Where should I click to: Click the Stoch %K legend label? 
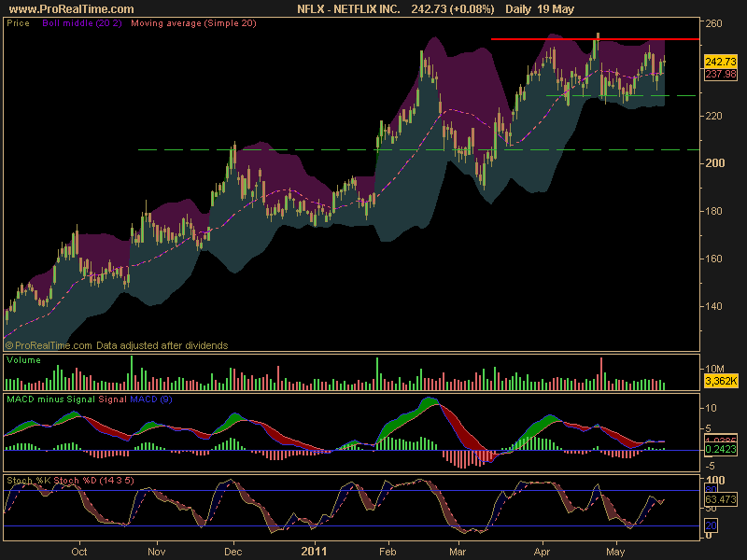[29, 481]
